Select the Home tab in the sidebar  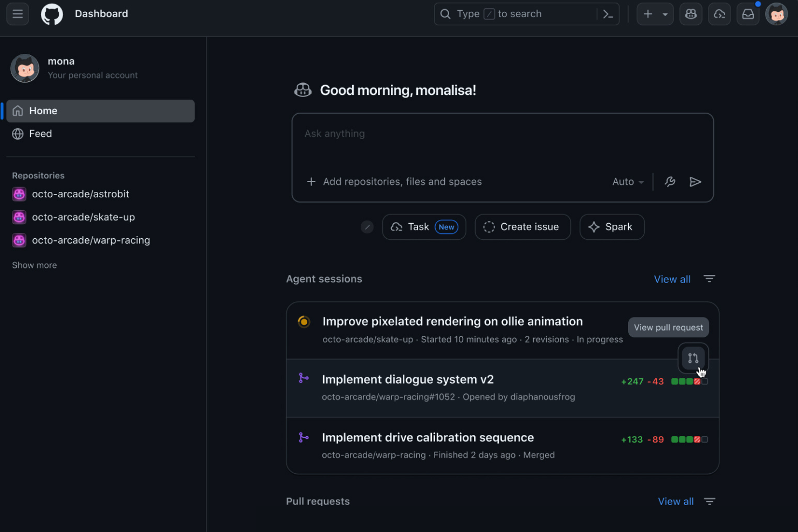[x=44, y=110]
